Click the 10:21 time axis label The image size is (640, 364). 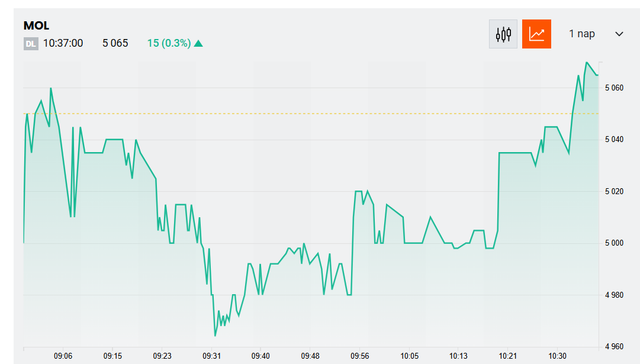(508, 356)
